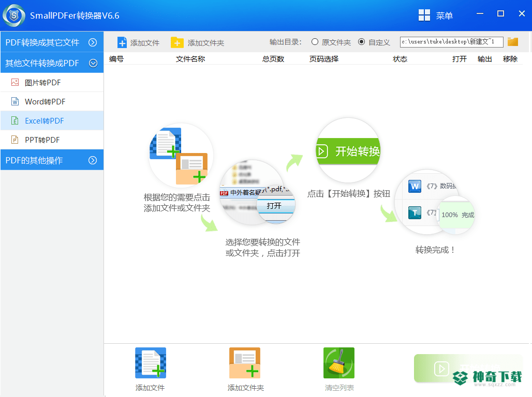Select 图片转PDF in sidebar
The image size is (532, 397).
click(x=52, y=82)
